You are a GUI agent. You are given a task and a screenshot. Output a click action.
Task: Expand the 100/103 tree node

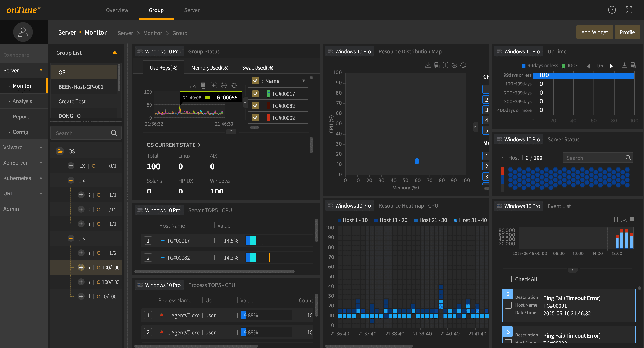click(x=81, y=282)
